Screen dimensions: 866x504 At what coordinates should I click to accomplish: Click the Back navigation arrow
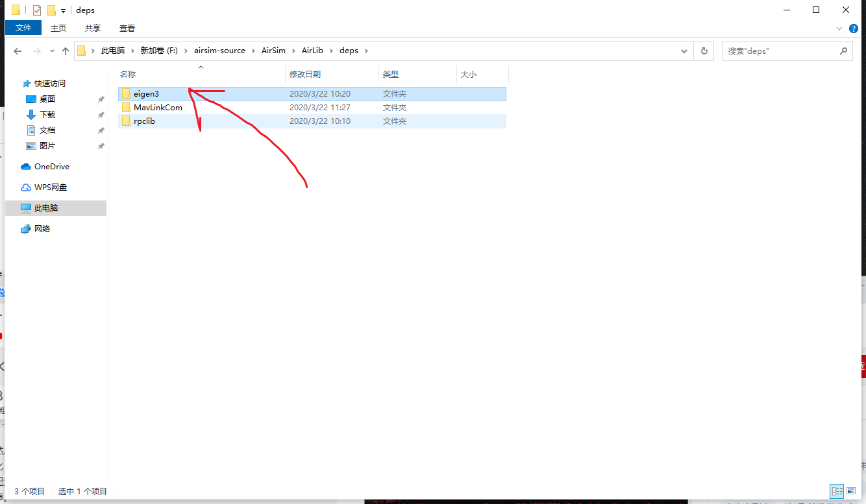pos(18,51)
